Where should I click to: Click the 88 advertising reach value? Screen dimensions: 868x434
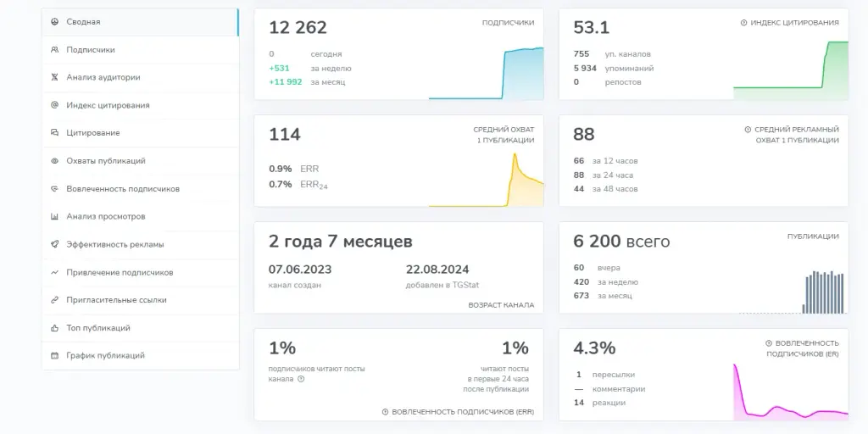584,135
